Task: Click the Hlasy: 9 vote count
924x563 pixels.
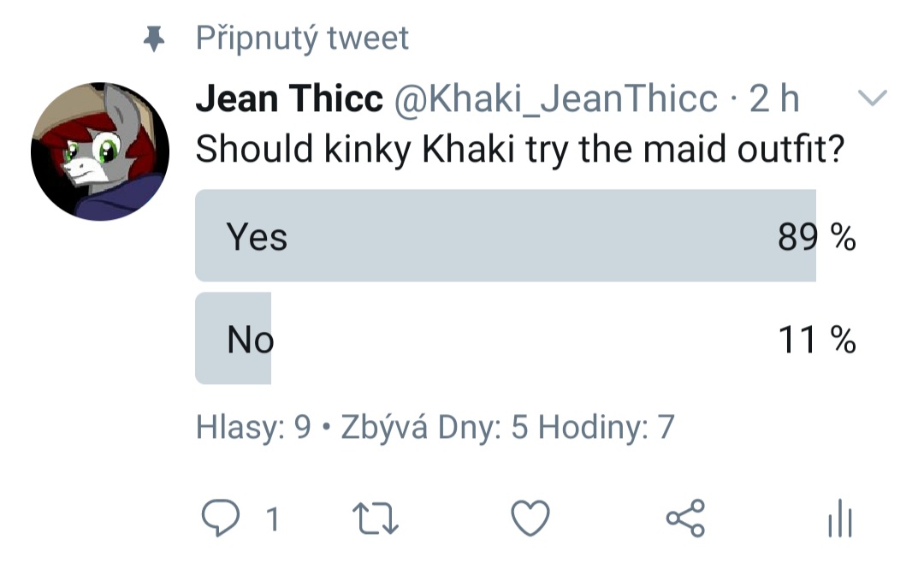Action: tap(253, 428)
